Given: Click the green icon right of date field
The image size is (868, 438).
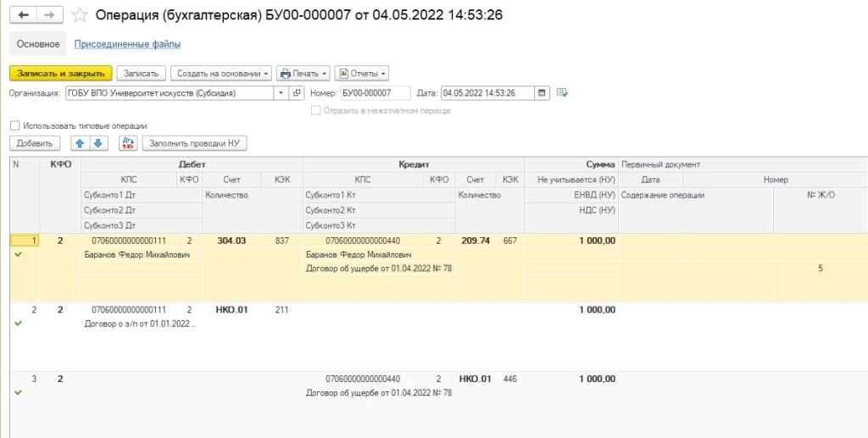Looking at the screenshot, I should (x=562, y=93).
